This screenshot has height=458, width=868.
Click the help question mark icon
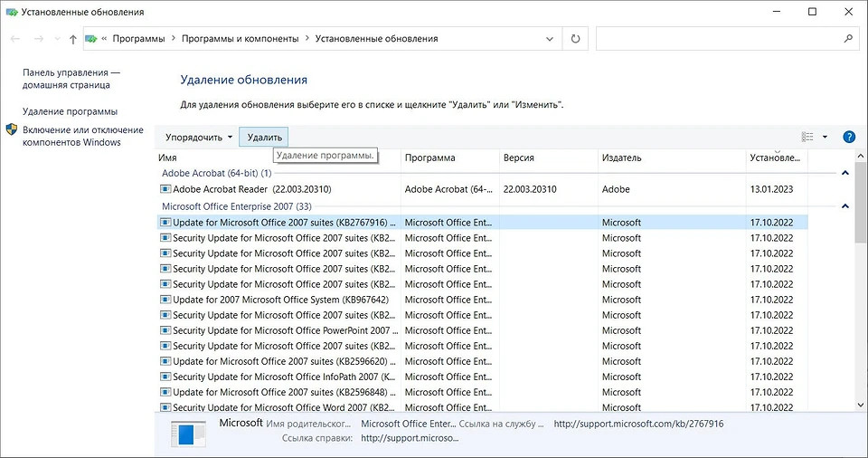tap(849, 137)
